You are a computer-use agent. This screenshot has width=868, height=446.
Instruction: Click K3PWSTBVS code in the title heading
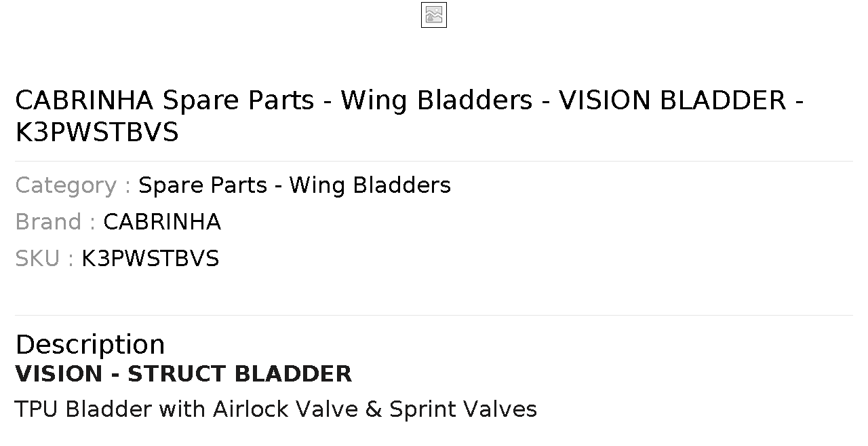click(x=97, y=132)
